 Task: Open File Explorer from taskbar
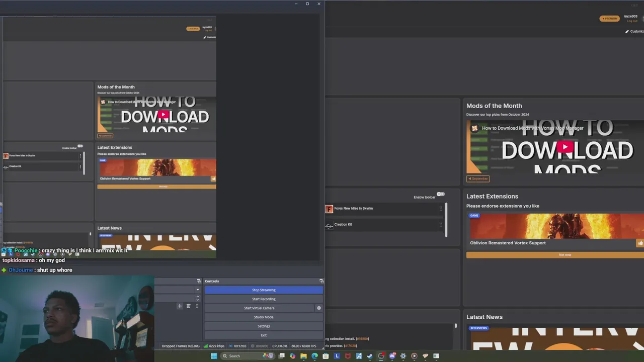coord(303,356)
